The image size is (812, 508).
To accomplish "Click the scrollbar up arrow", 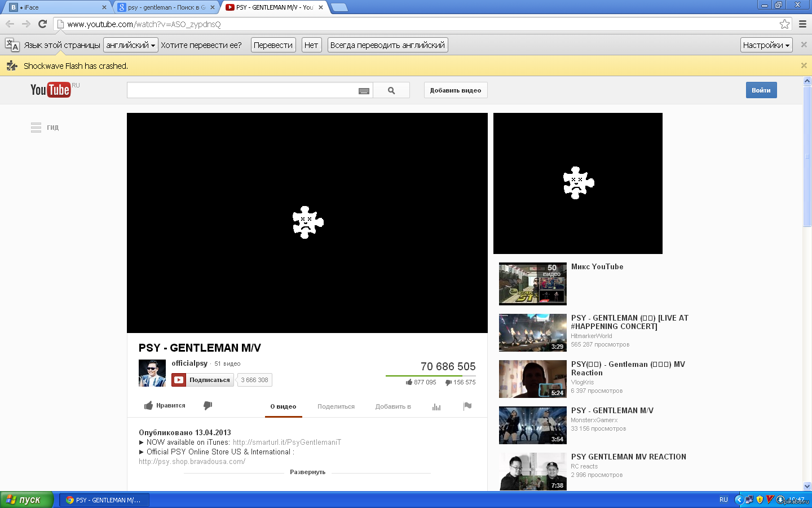I will point(807,81).
